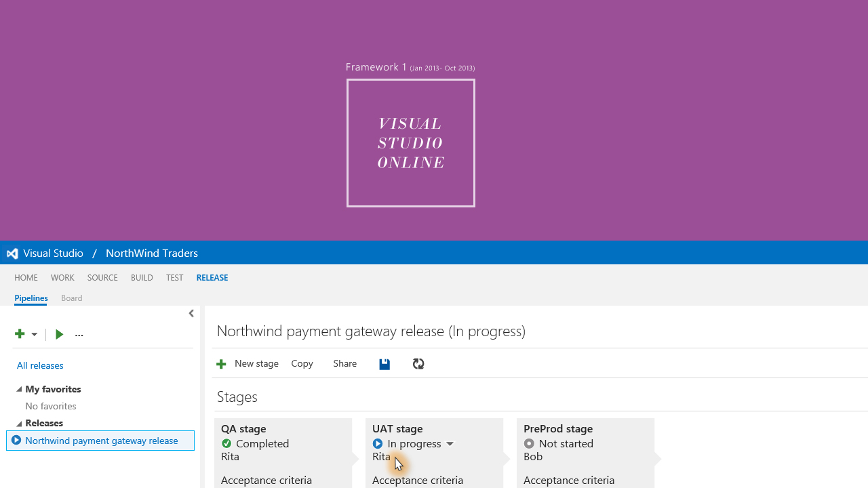The width and height of the screenshot is (868, 488).
Task: Open the WORK menu
Action: 62,277
